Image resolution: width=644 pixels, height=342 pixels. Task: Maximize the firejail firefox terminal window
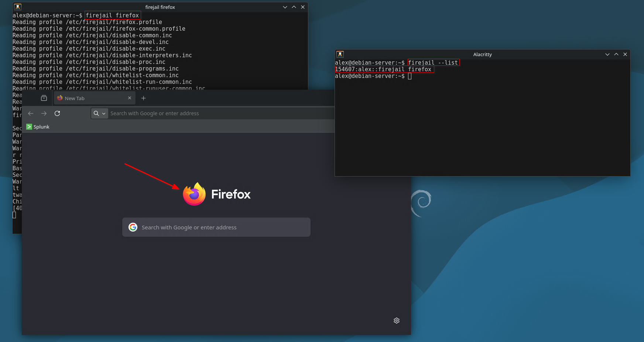pyautogui.click(x=294, y=7)
